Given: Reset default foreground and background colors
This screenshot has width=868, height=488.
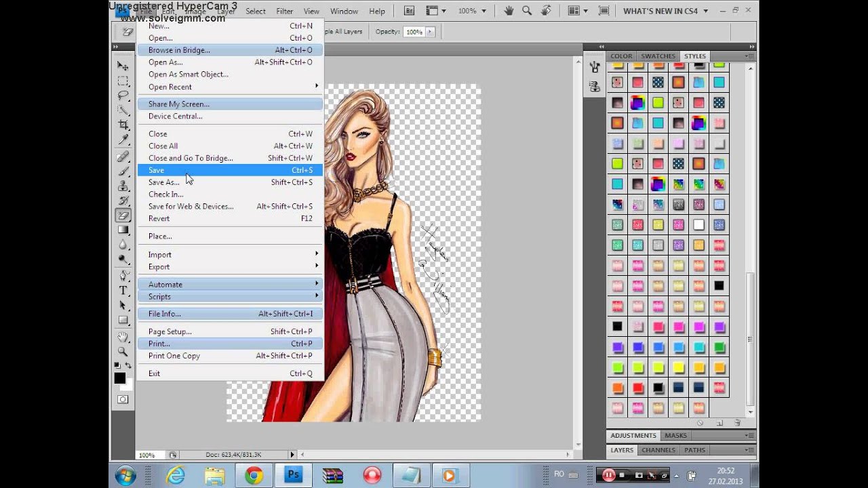Looking at the screenshot, I should pos(117,366).
